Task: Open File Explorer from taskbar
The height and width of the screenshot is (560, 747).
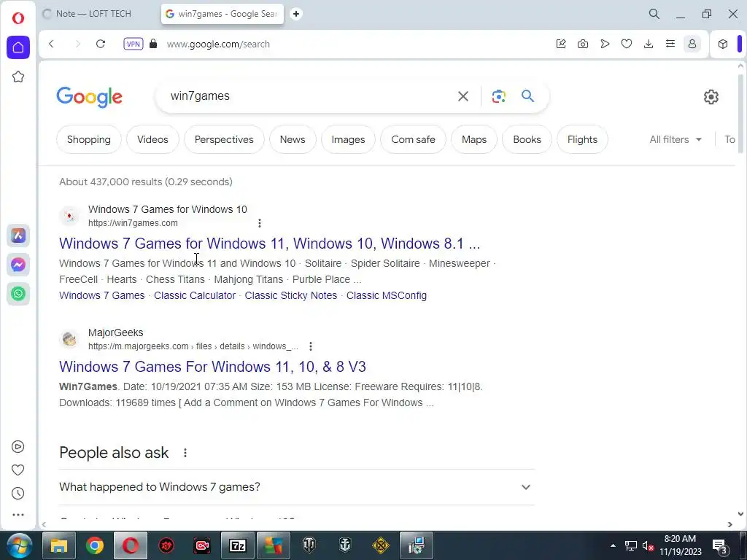Action: [59, 545]
